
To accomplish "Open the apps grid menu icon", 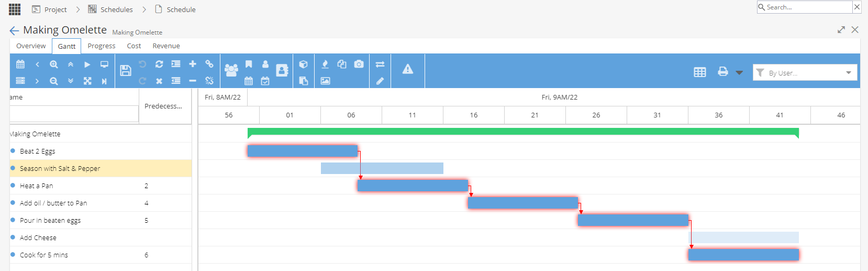I will (x=15, y=9).
